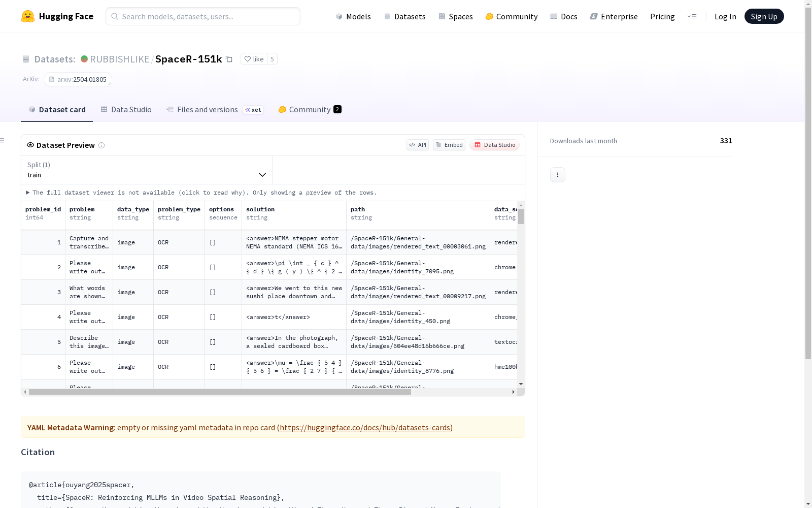Open the navigation more-options menu icon

(692, 16)
